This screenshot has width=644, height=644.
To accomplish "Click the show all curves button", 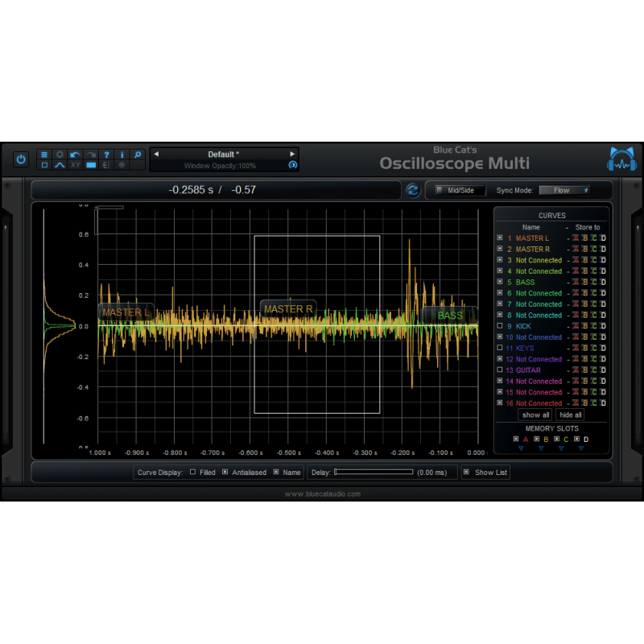I will tap(535, 414).
